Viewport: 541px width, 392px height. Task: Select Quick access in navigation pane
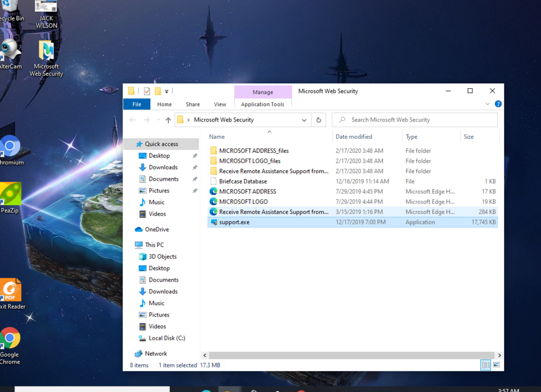[161, 144]
